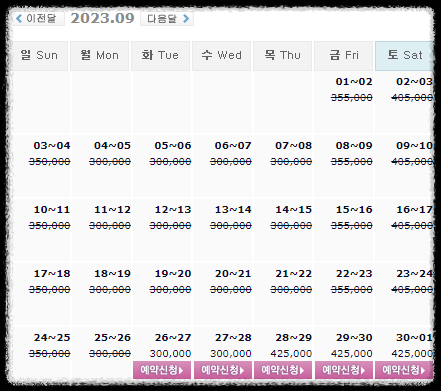Viewport: 441px width, 391px height.
Task: Click date cell 16~17
Action: (404, 229)
